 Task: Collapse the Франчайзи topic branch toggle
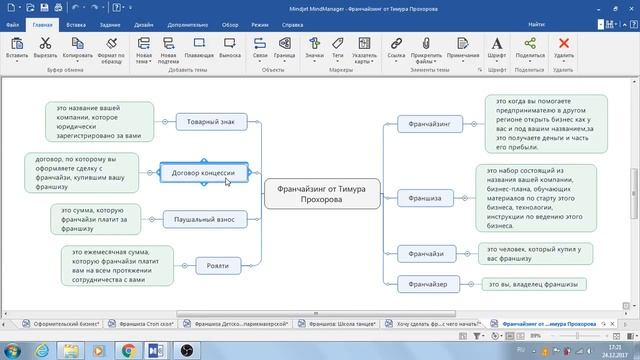pyautogui.click(x=467, y=253)
